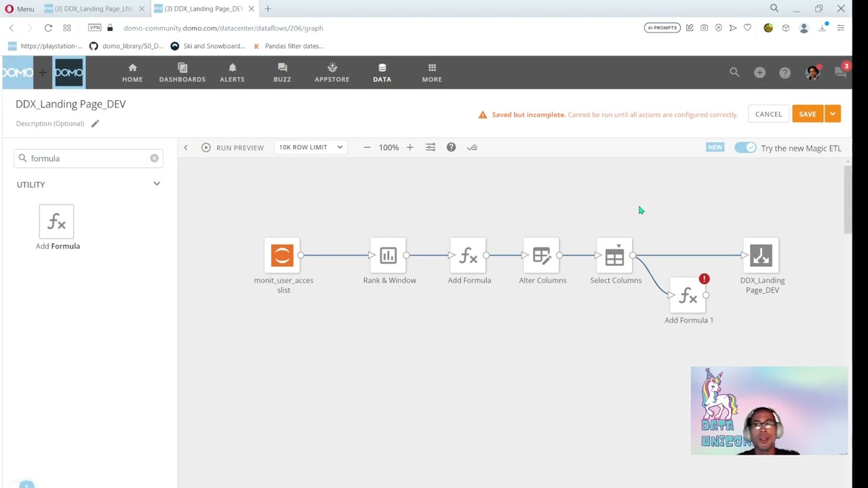Click the AI PROMPTS button
Viewport: 868px width, 488px height.
click(x=662, y=28)
